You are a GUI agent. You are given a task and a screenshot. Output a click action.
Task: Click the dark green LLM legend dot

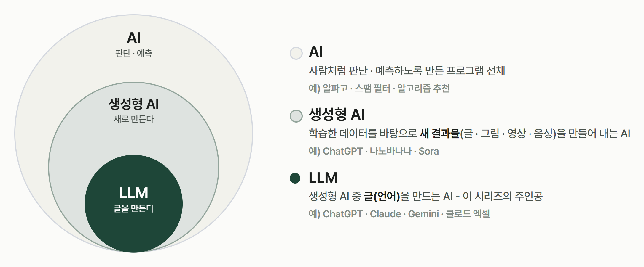point(295,178)
